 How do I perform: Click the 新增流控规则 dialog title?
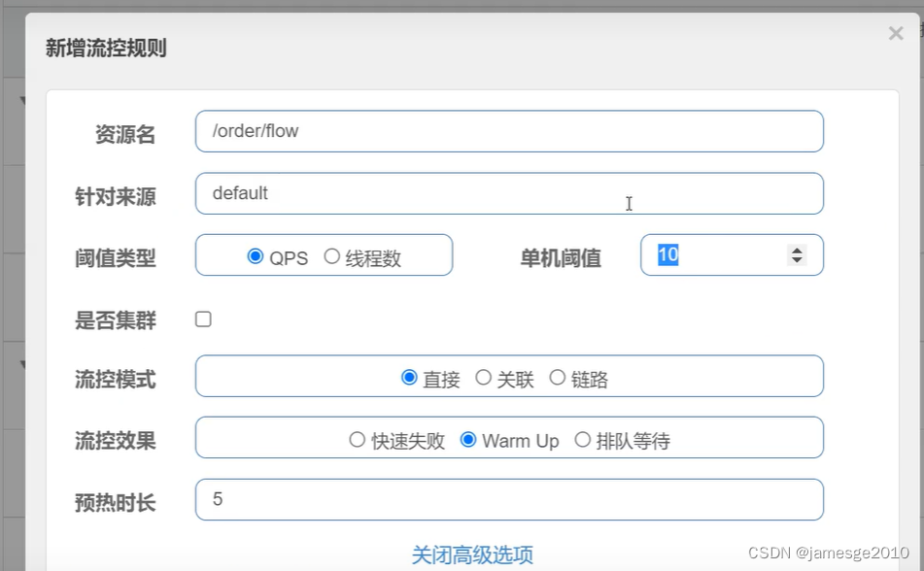pos(106,48)
